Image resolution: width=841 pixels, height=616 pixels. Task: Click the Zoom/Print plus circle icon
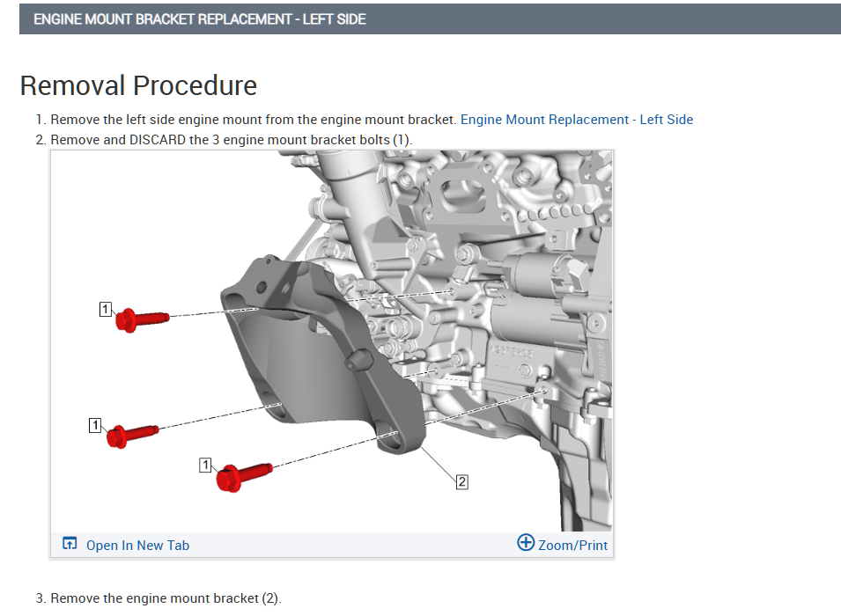[526, 543]
